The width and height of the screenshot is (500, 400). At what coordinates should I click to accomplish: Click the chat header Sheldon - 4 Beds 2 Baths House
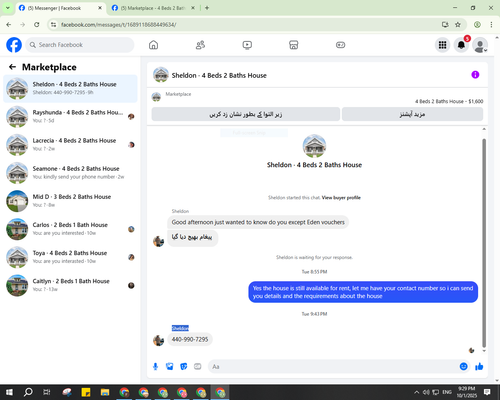pyautogui.click(x=219, y=75)
